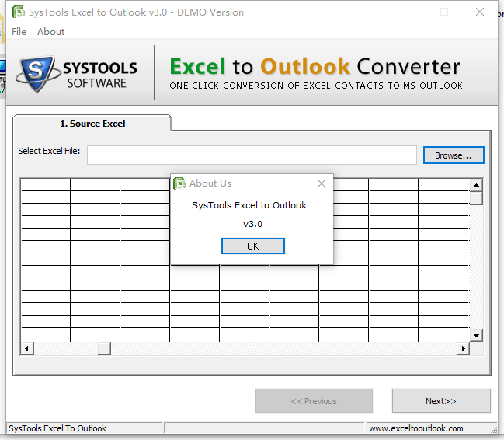Image resolution: width=504 pixels, height=440 pixels.
Task: Close the About Us dialog
Action: [321, 183]
